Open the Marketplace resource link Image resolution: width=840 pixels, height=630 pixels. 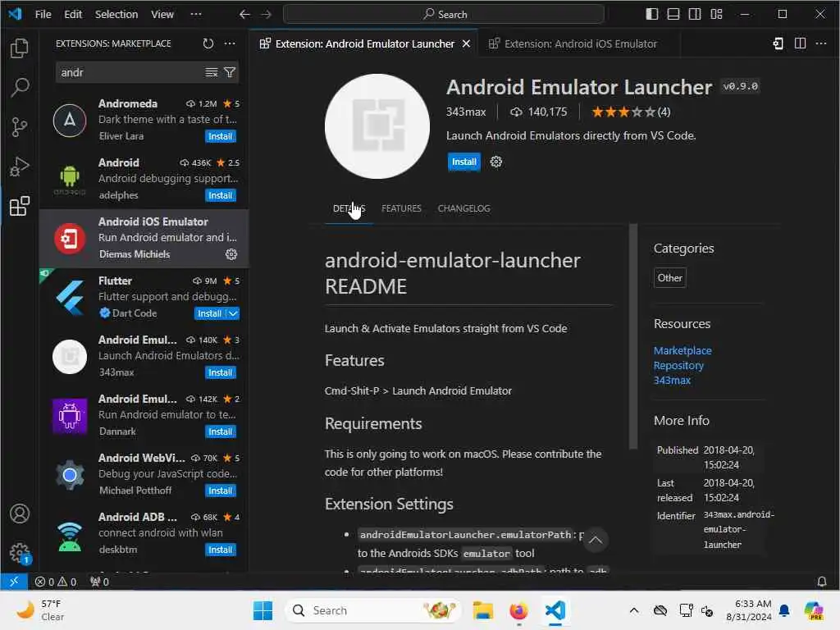pyautogui.click(x=682, y=350)
